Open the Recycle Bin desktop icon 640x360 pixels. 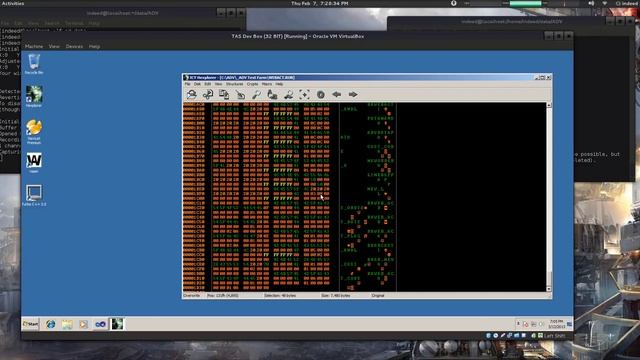point(34,64)
